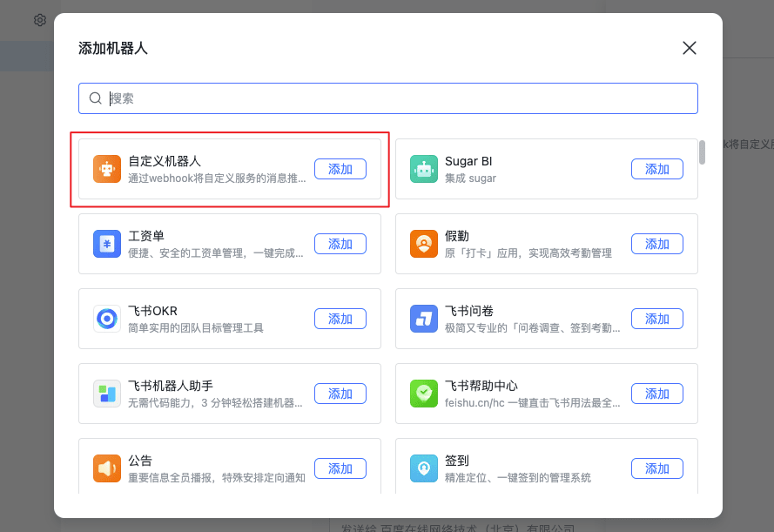Select the 飞书帮助中心 title text

point(481,386)
